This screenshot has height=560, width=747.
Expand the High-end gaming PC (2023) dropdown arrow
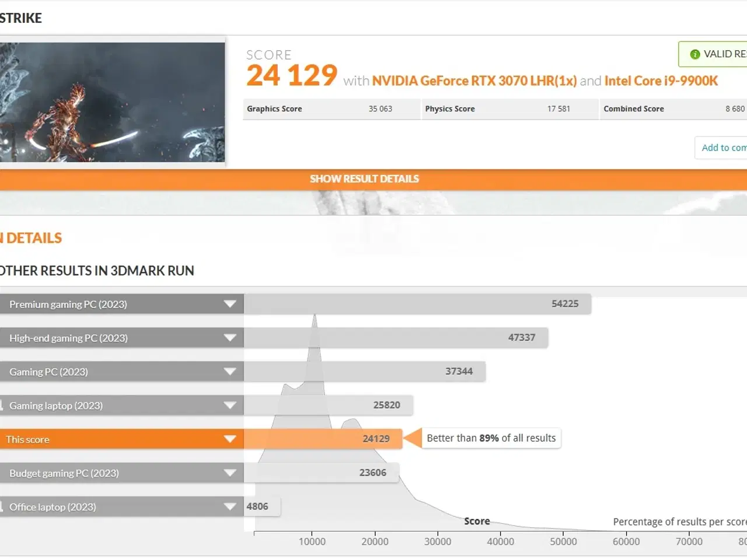click(230, 338)
